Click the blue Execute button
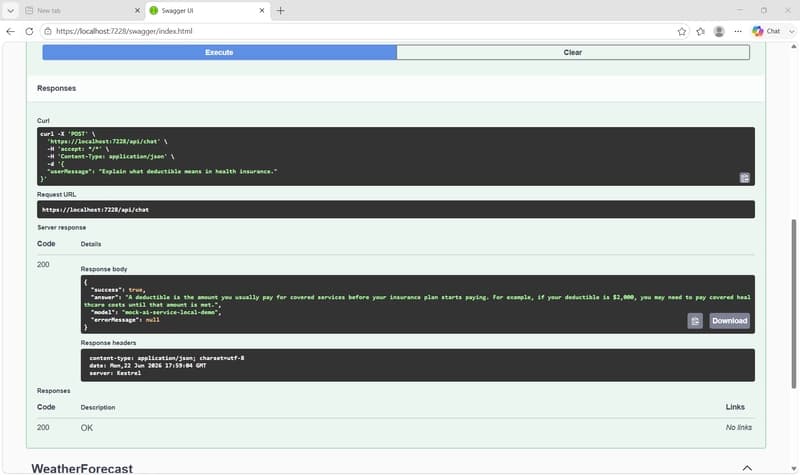This screenshot has width=800, height=475. pyautogui.click(x=219, y=52)
